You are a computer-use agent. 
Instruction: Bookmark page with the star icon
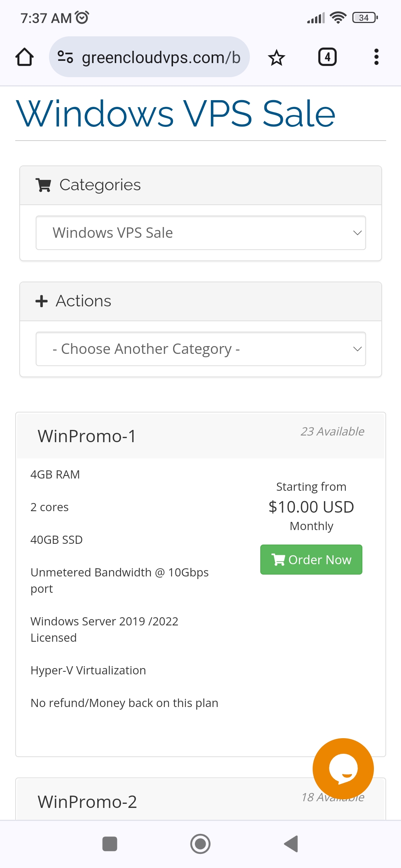pos(277,57)
